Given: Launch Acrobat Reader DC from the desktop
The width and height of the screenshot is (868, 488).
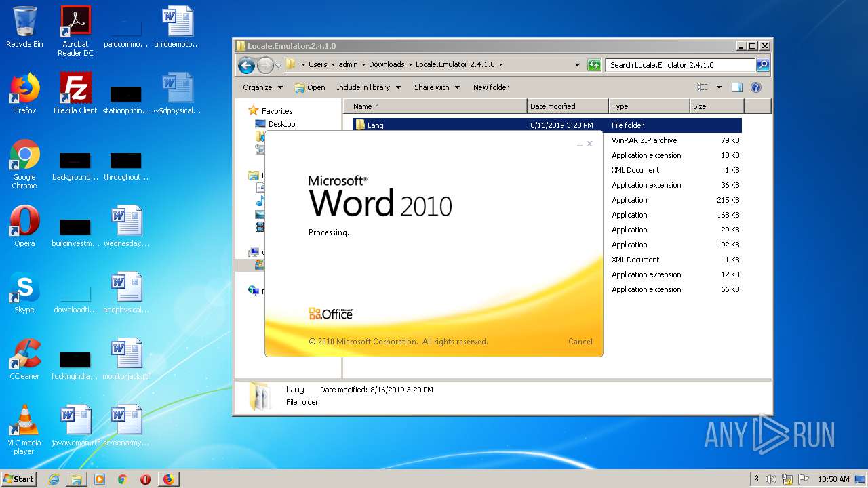Looking at the screenshot, I should tap(75, 31).
